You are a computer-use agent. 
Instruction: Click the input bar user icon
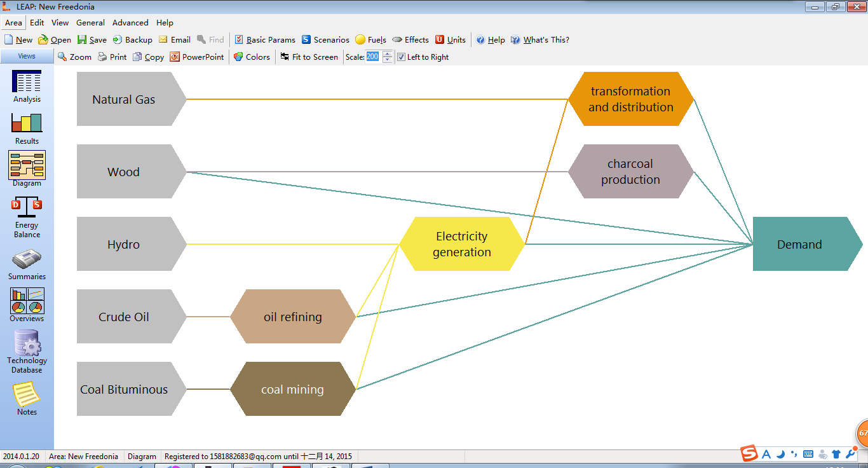click(x=823, y=454)
